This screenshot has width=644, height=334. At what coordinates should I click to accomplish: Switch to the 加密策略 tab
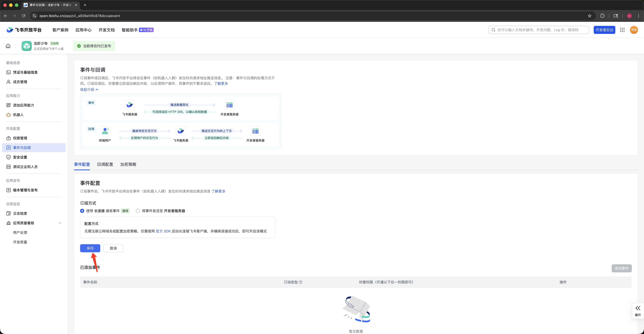pos(128,164)
